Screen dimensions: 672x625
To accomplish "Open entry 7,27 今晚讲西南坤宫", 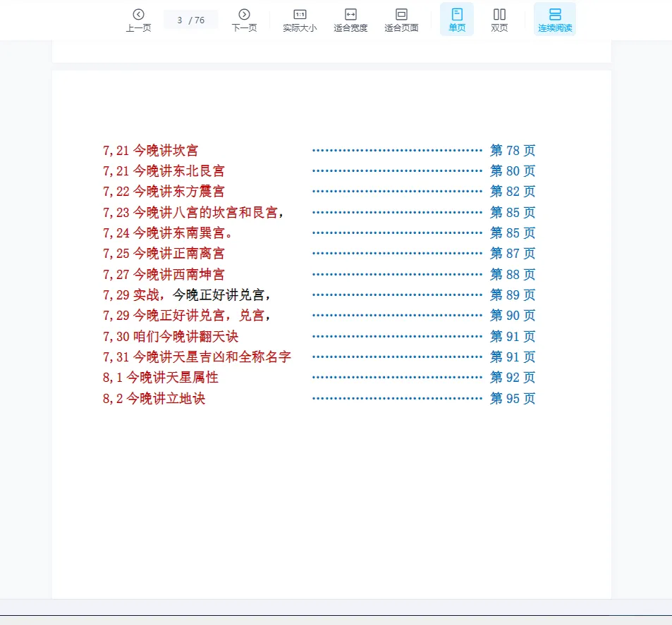I will pyautogui.click(x=164, y=274).
